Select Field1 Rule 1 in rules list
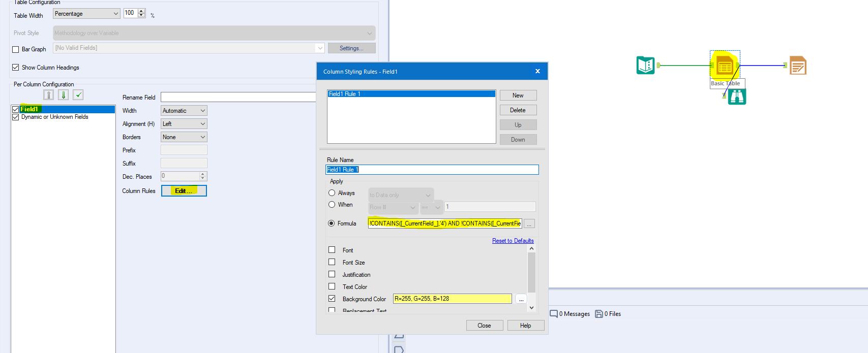Image resolution: width=868 pixels, height=353 pixels. click(x=411, y=94)
